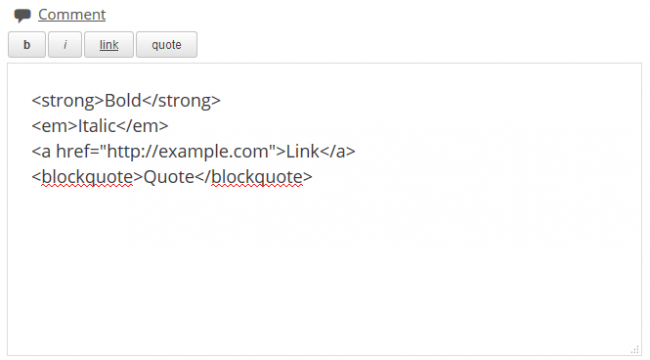Viewport: 650px width, 360px height.
Task: Click the word Link in the anchor line
Action: [x=303, y=151]
